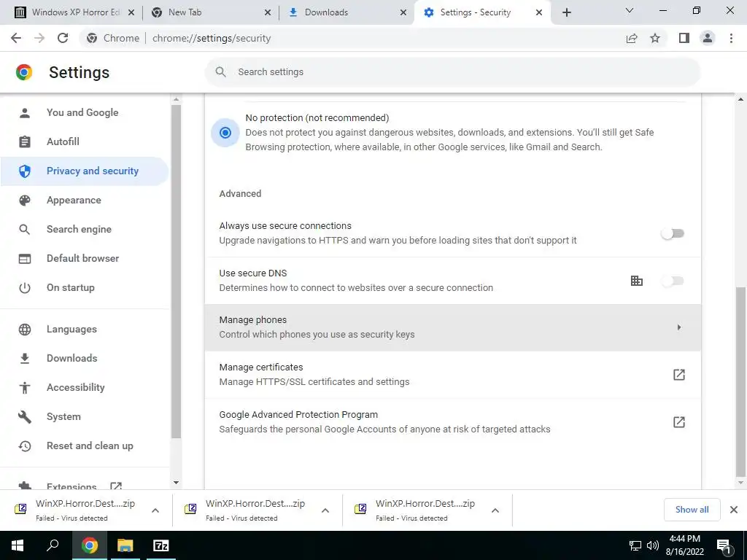Viewport: 747px width, 560px height.
Task: Click the volume speaker tray icon
Action: (653, 545)
